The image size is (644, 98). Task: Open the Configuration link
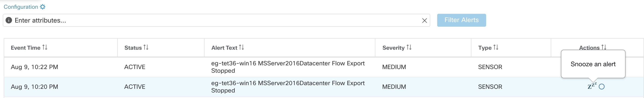pos(21,7)
